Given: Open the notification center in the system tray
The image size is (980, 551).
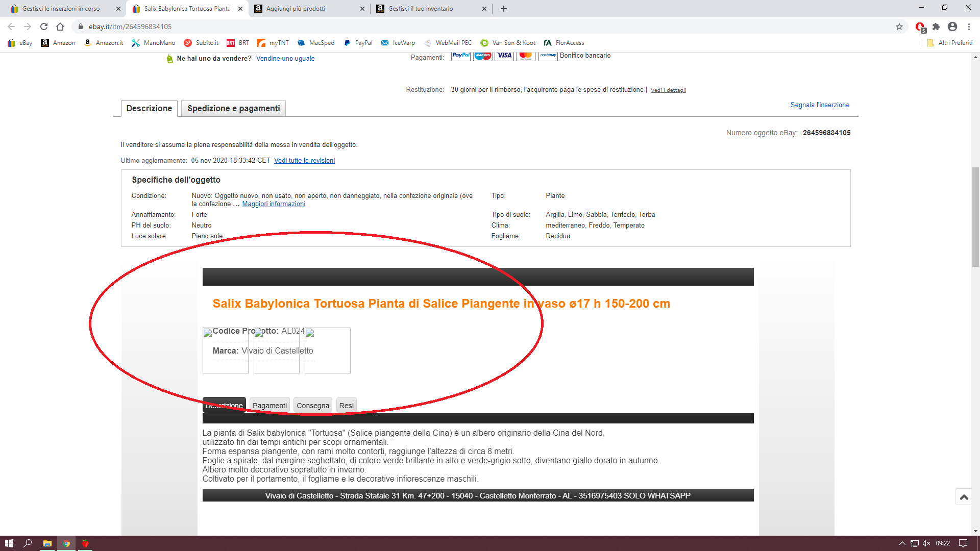Looking at the screenshot, I should [963, 543].
